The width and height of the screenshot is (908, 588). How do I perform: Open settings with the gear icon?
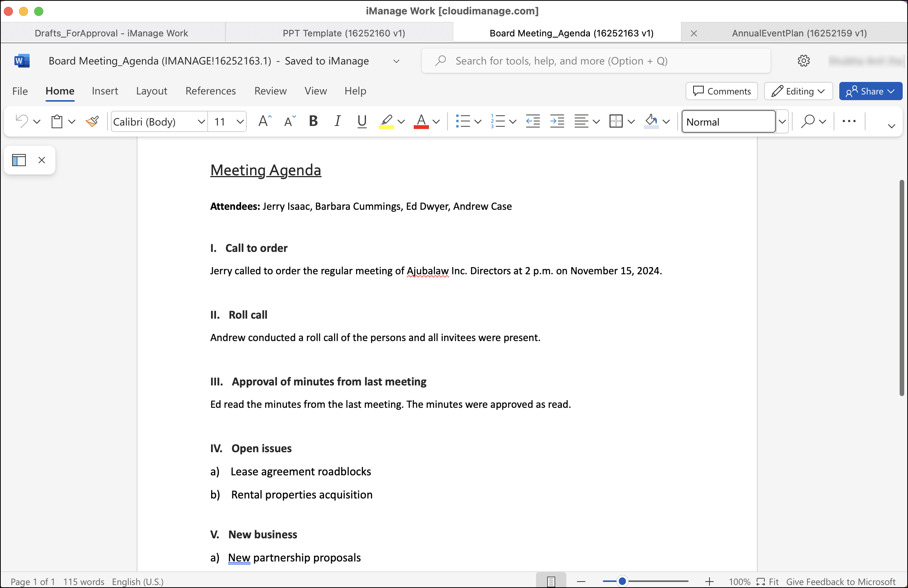pos(804,61)
